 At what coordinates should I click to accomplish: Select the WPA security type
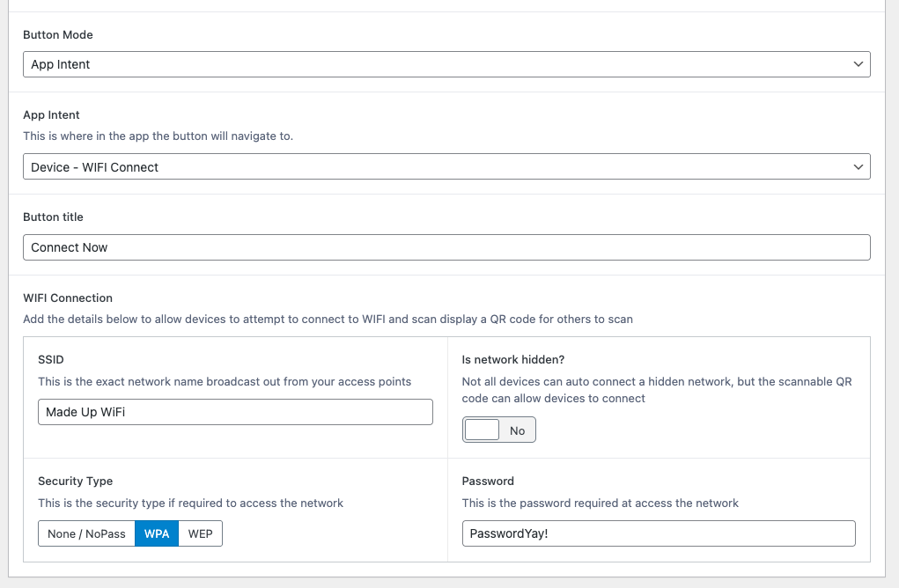(x=157, y=533)
